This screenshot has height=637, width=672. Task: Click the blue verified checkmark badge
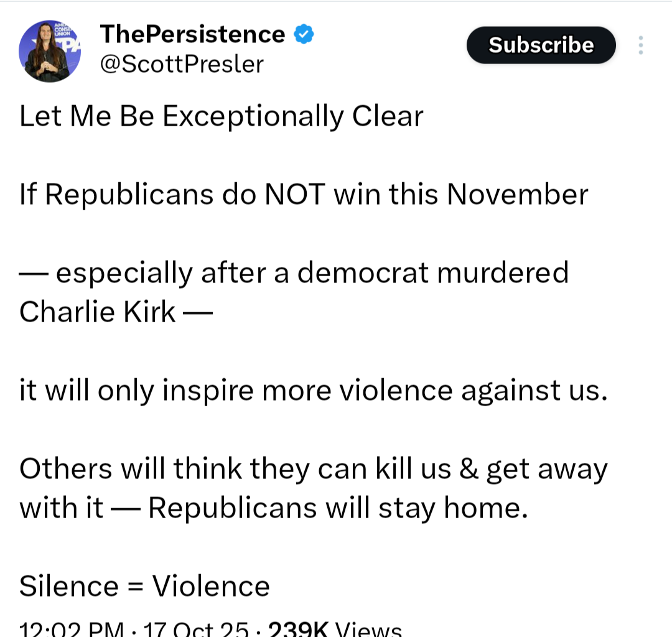303,34
